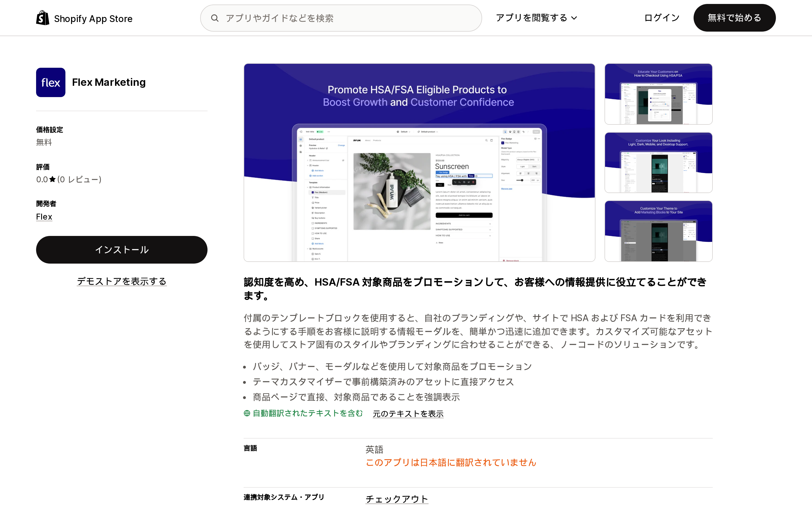Expand the アプリを閲覧する dropdown menu
This screenshot has height=508, width=812.
pyautogui.click(x=536, y=18)
